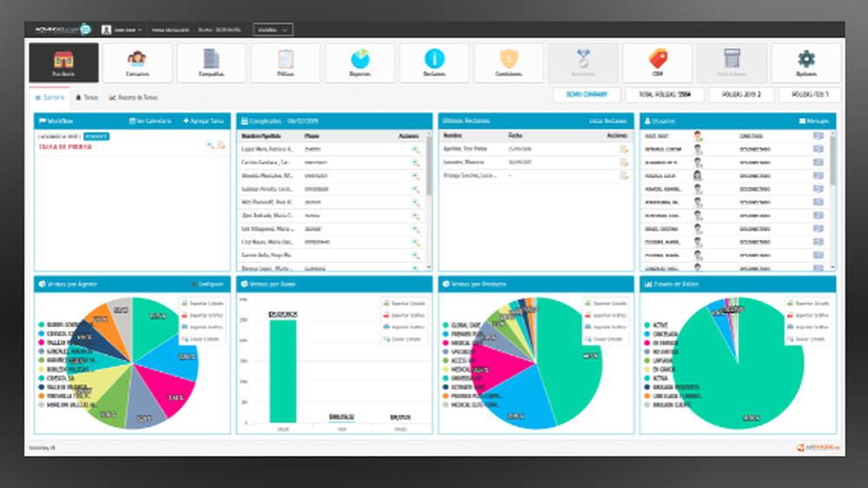
Task: Click Exportar Gráfico in Ventas por Agente
Action: click(202, 315)
